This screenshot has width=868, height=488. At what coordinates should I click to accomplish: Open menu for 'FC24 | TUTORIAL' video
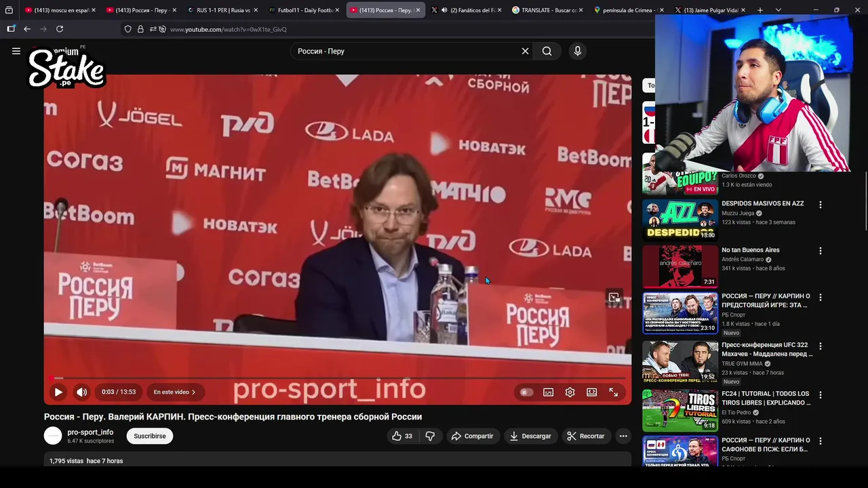[x=820, y=394]
